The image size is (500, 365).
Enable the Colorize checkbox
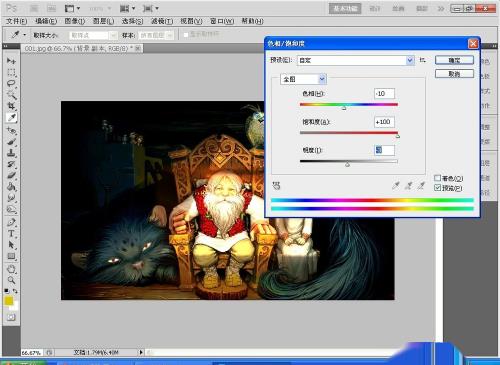coord(438,178)
